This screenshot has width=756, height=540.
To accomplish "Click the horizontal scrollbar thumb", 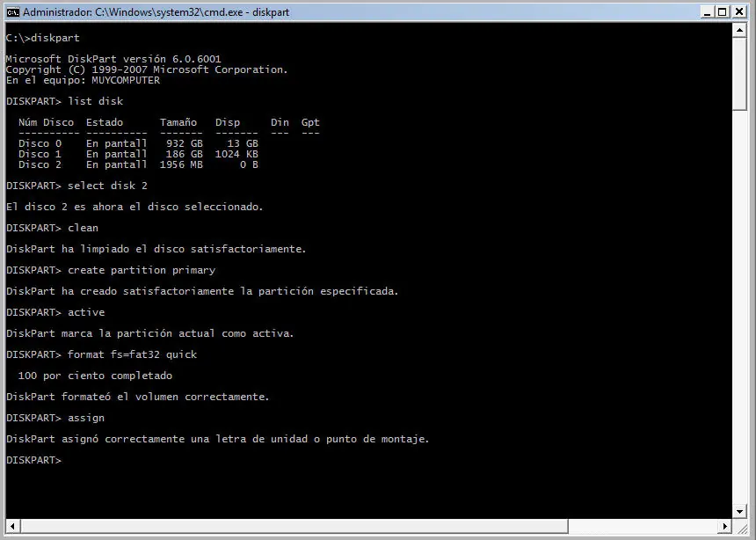I will click(294, 526).
